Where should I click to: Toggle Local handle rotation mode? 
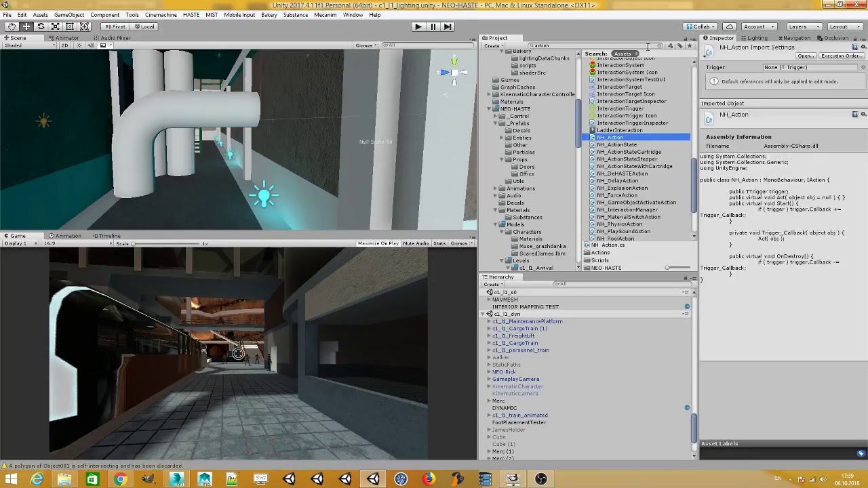pyautogui.click(x=145, y=26)
